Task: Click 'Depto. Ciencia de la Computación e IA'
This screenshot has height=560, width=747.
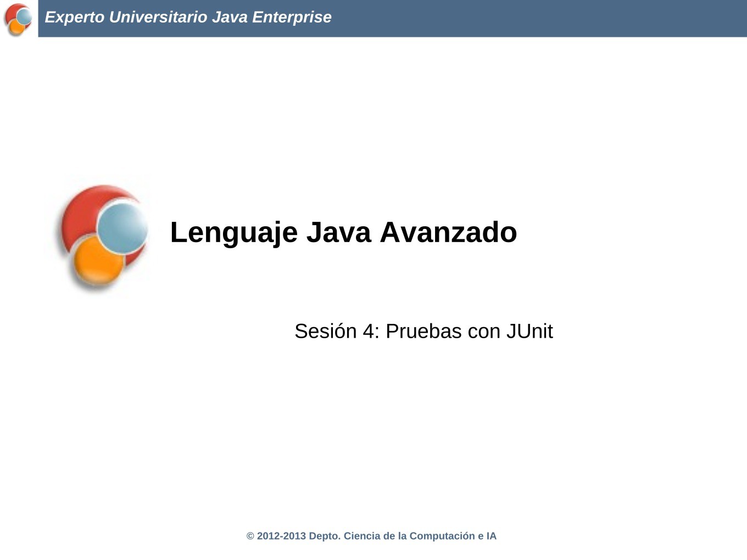Action: pos(403,536)
